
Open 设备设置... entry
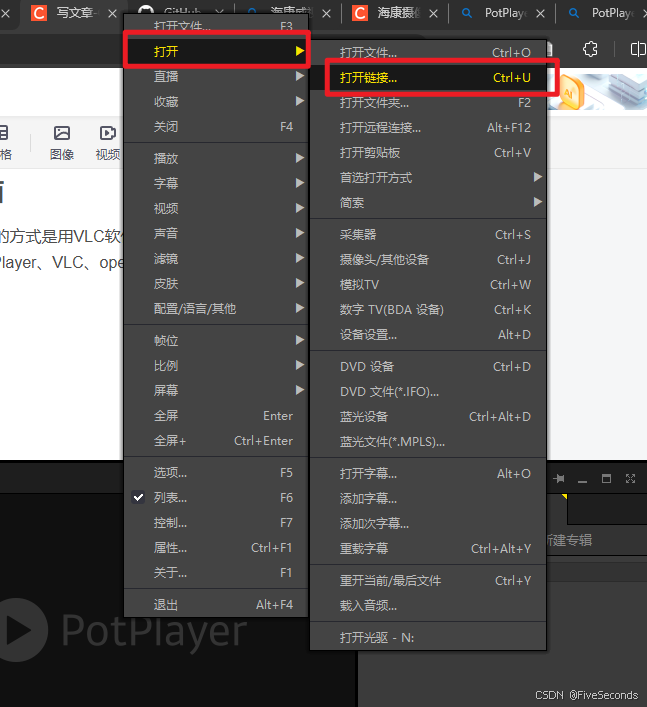click(x=428, y=335)
